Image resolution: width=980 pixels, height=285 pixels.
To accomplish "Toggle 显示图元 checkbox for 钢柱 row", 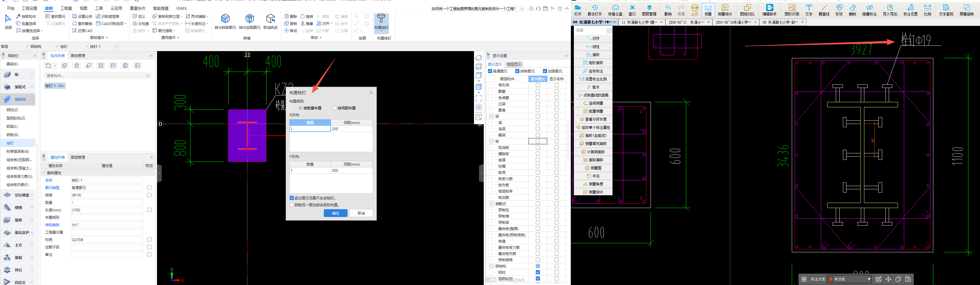I will (538, 273).
